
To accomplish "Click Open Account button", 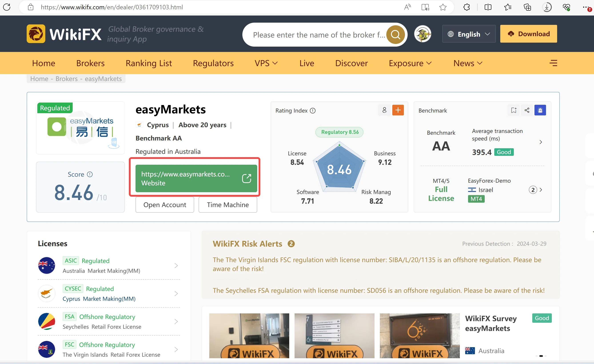I will (x=165, y=204).
